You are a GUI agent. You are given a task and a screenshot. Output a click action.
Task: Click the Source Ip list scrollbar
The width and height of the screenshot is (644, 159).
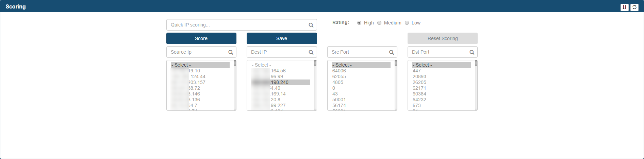point(235,85)
